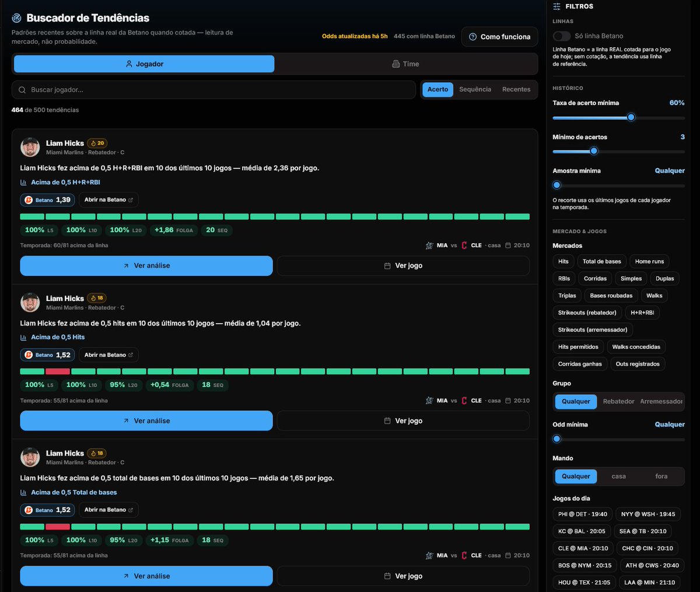Select the Hits market filter chip
700x592 pixels.
tap(563, 261)
